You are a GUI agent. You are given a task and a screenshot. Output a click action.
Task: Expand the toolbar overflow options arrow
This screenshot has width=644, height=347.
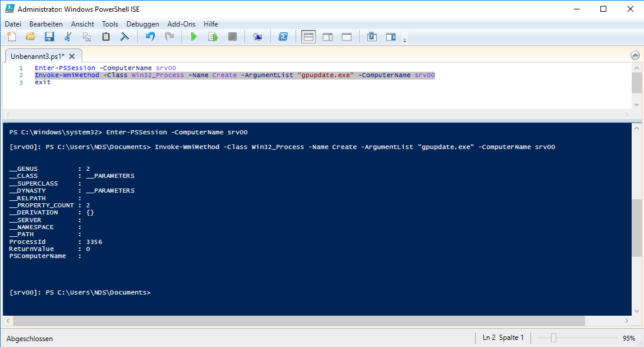[404, 39]
